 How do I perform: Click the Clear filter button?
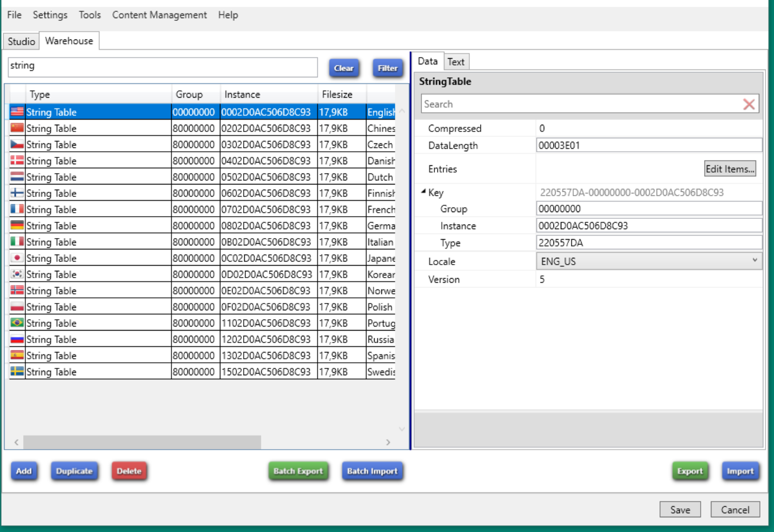(344, 68)
